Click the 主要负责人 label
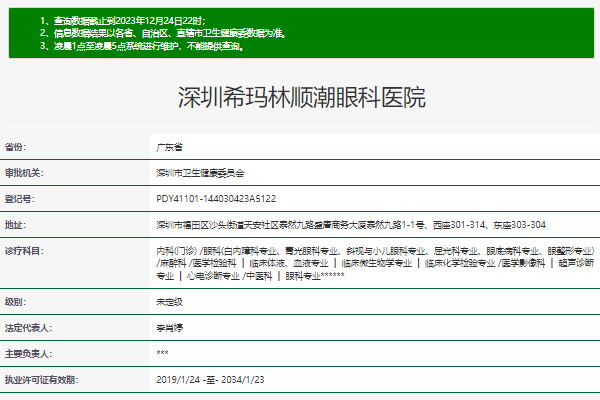Image resolution: width=600 pixels, height=400 pixels. coord(28,354)
